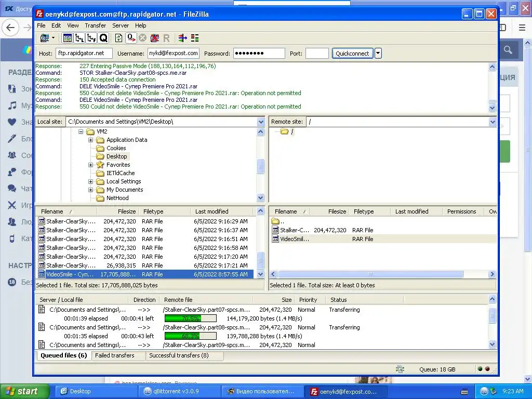This screenshot has height=399, width=532.
Task: Expand the Local Settings folder
Action: [90, 181]
